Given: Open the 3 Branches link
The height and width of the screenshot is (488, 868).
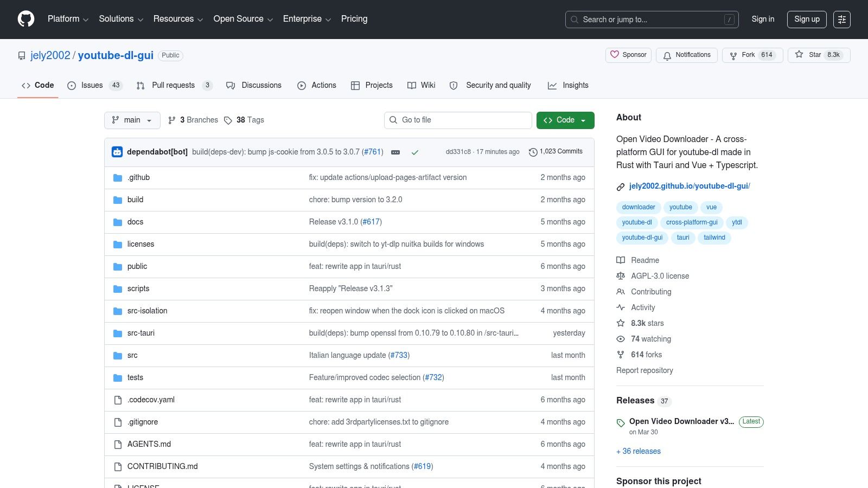Looking at the screenshot, I should [x=193, y=120].
